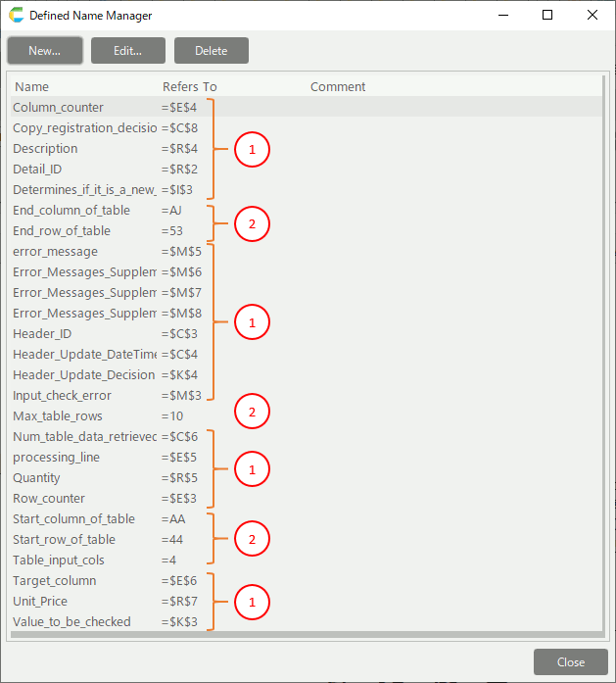
Task: Close the dialog with the Close button
Action: click(x=570, y=661)
